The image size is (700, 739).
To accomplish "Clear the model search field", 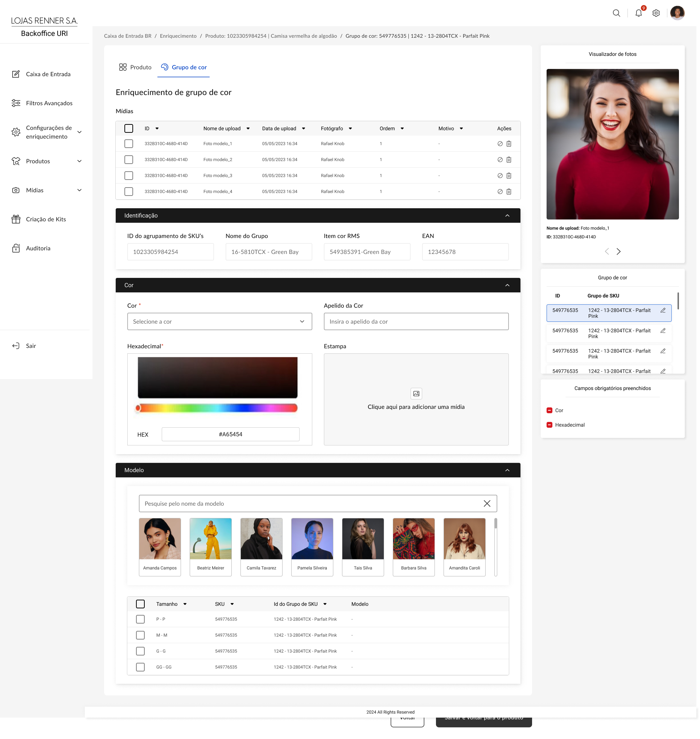I will 487,504.
